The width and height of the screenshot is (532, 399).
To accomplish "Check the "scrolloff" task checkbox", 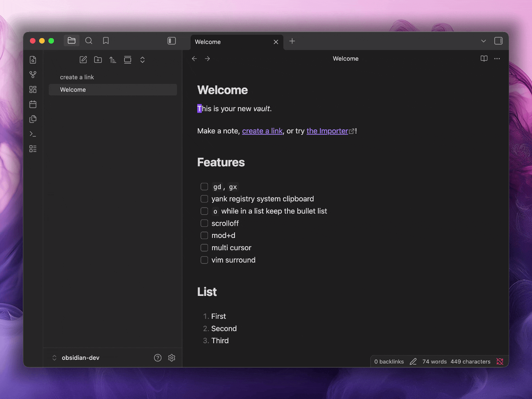I will [x=204, y=223].
